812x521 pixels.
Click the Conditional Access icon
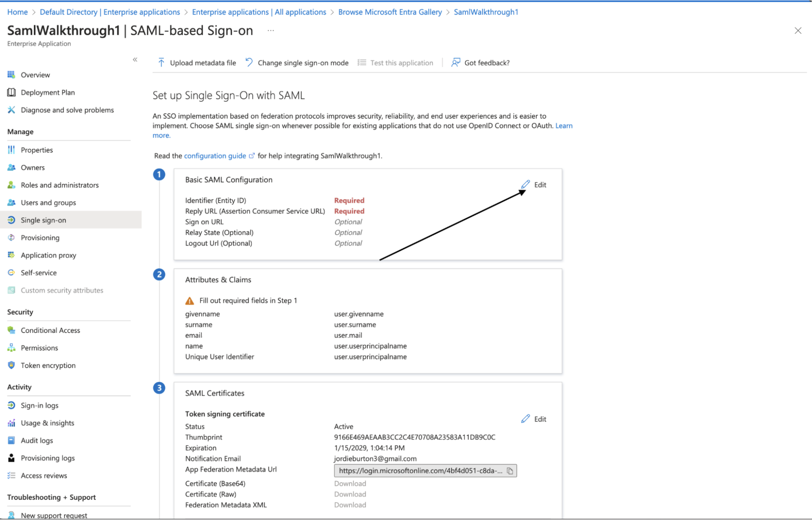click(11, 330)
